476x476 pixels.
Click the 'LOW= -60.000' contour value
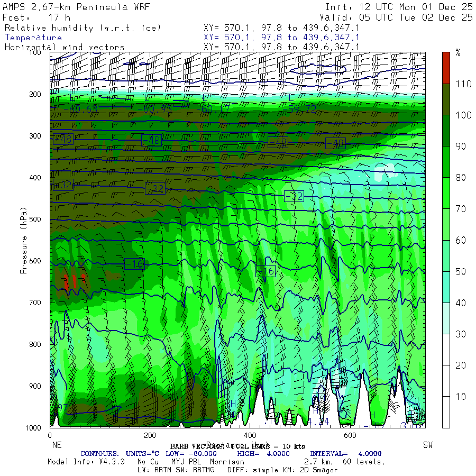(191, 454)
